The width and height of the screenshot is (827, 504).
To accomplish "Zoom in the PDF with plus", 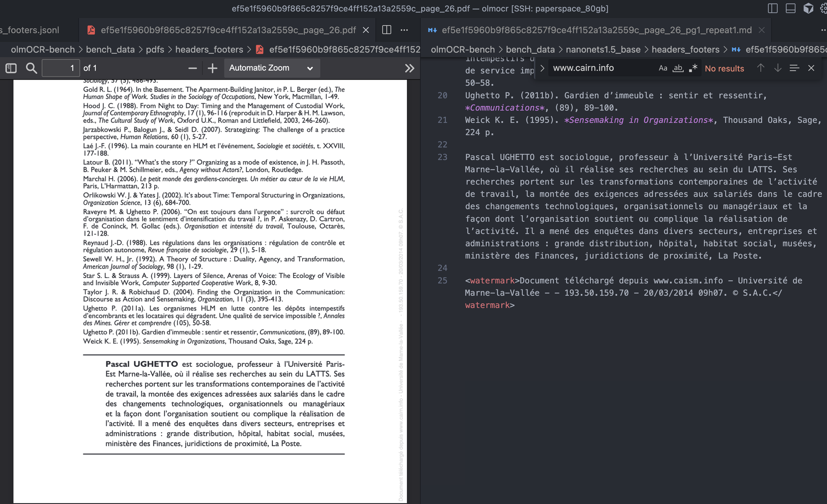I will click(x=212, y=68).
